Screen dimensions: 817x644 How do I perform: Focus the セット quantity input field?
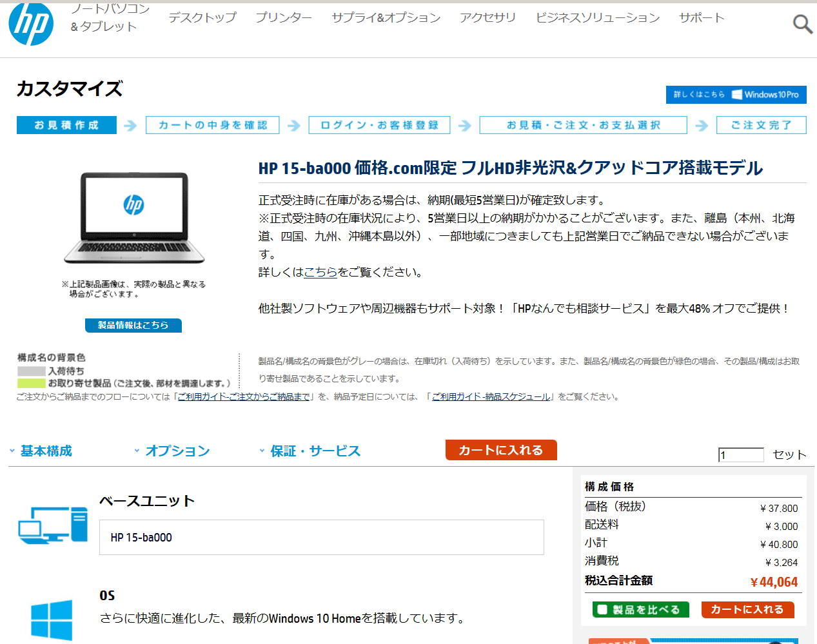tap(742, 455)
